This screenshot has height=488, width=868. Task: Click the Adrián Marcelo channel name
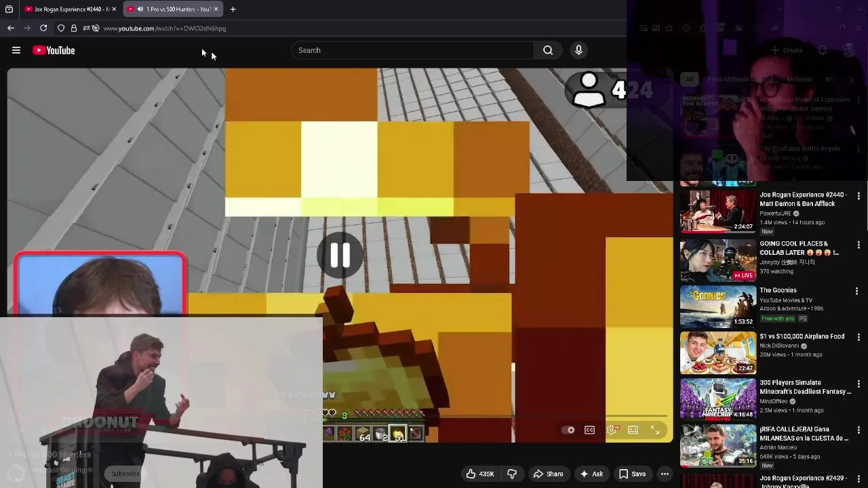[x=778, y=447]
